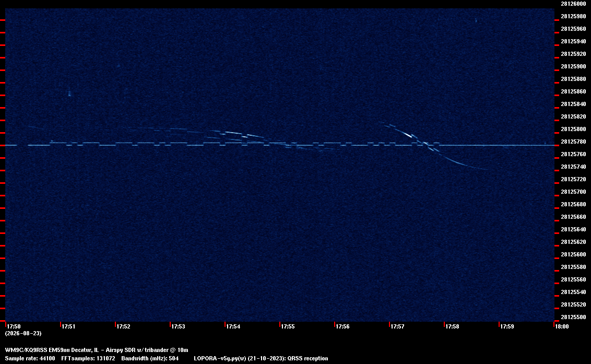591x364 pixels.
Task: Select the 28125780 frequency label
Action: click(573, 142)
